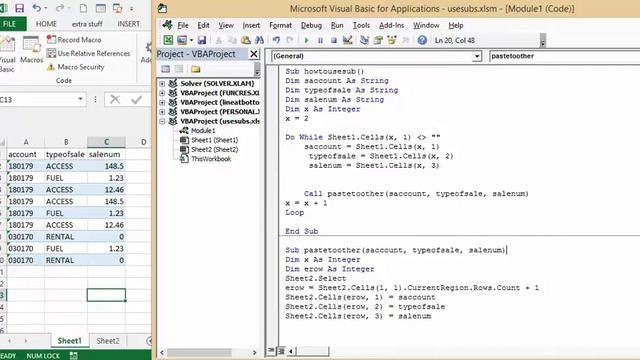Screen dimensions: 640x360
Task: Open the Excel FILE tab
Action: 11,24
